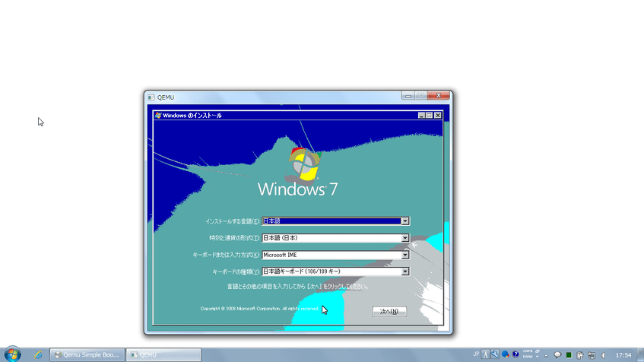
Task: Minimize the Windows のインストール inner dialog
Action: (421, 116)
